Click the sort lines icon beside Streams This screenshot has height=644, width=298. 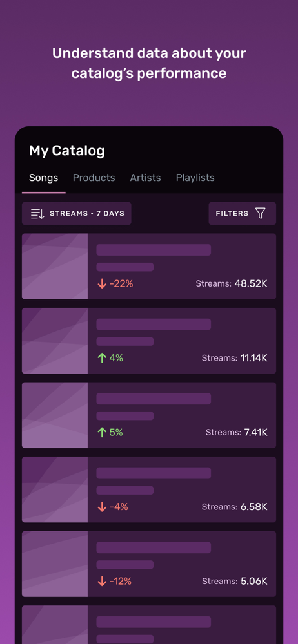pyautogui.click(x=37, y=214)
